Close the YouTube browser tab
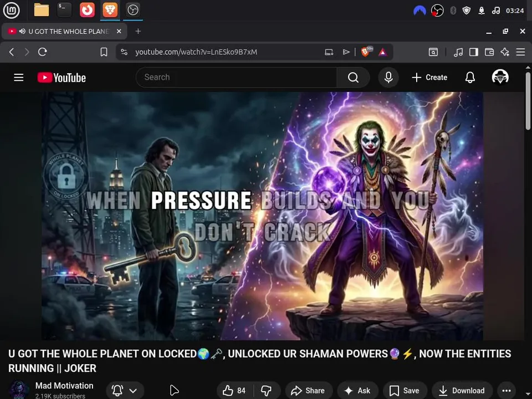 (119, 31)
